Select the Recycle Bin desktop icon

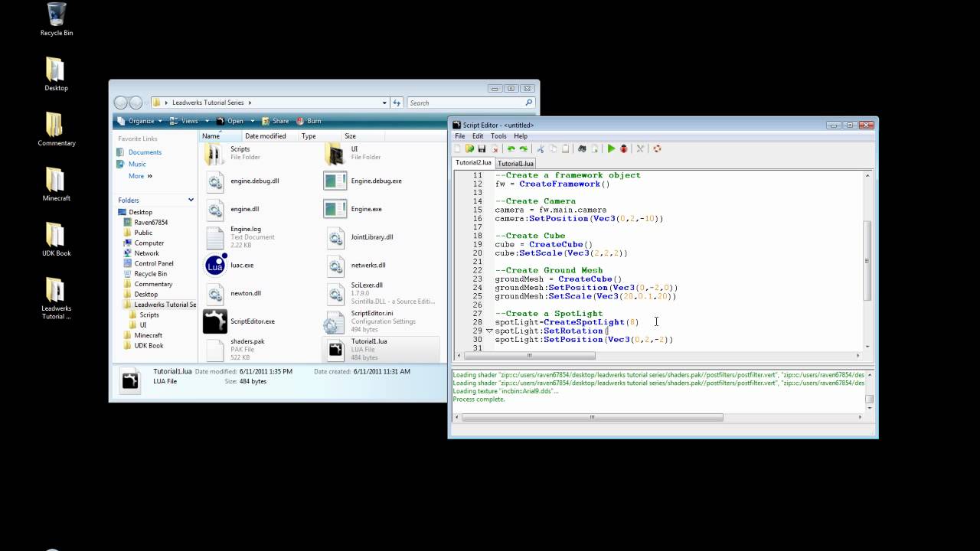coord(57,19)
